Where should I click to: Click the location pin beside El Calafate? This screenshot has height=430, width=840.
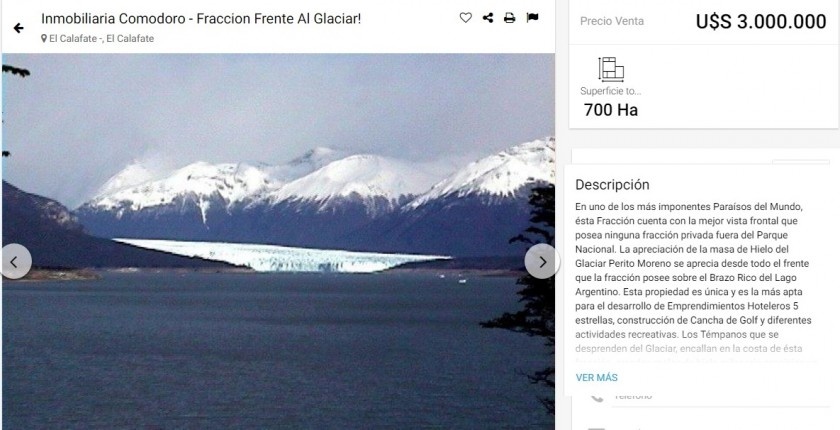click(x=44, y=39)
